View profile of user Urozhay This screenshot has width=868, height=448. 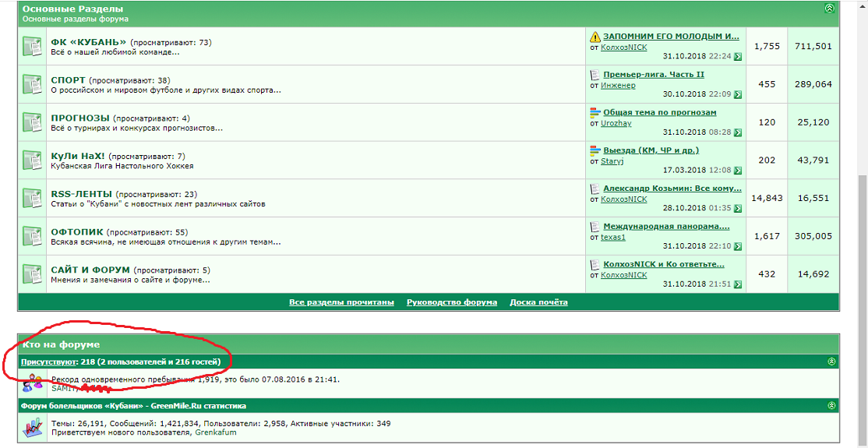[x=616, y=123]
